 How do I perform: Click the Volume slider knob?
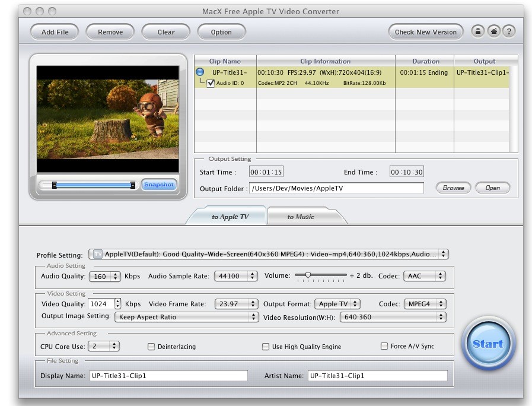tap(308, 275)
